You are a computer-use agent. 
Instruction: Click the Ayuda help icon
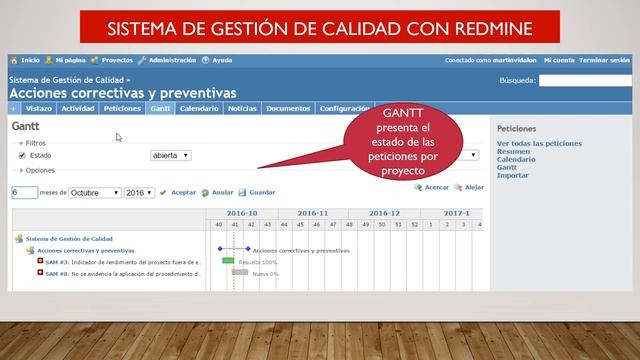pos(205,60)
